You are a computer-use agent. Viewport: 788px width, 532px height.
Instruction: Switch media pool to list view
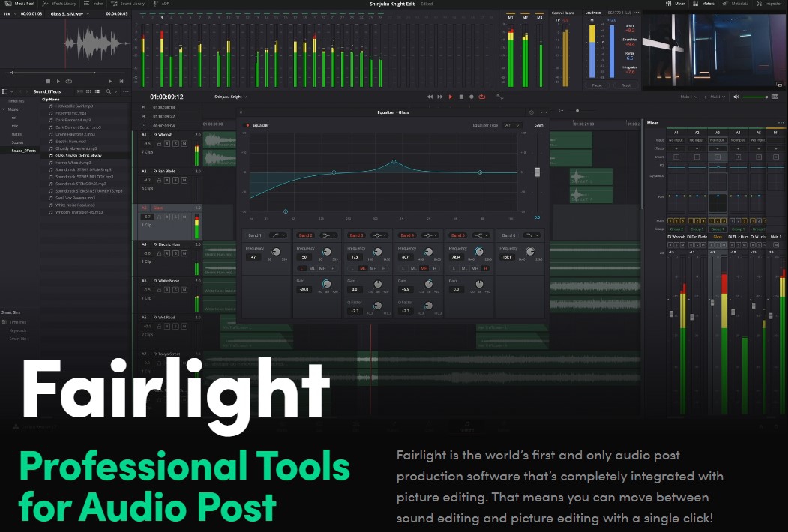[97, 91]
